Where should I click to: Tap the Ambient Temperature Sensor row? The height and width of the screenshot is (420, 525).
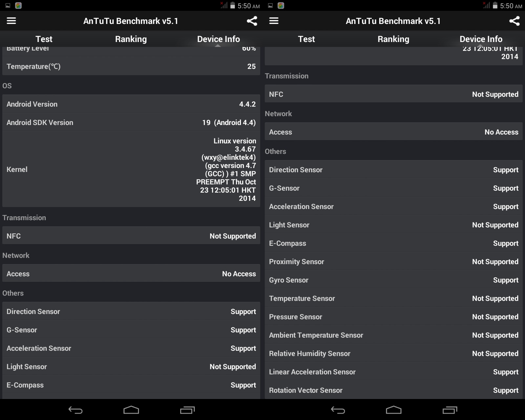tap(394, 335)
